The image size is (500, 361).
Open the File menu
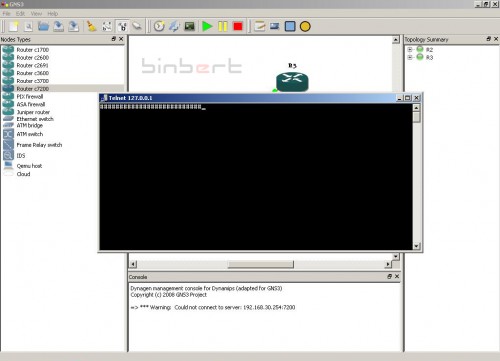coord(6,14)
